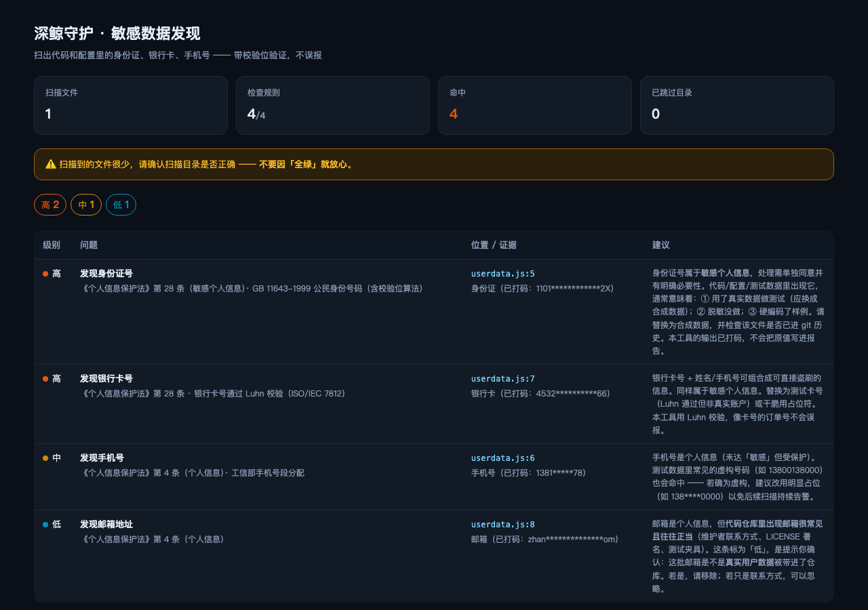Click the masked phone evidence 1381*****78
Screen dimensions: 868x610
(559, 472)
